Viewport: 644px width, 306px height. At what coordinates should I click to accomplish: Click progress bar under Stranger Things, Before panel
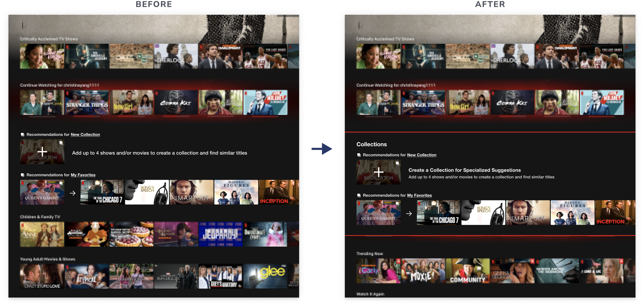click(87, 116)
